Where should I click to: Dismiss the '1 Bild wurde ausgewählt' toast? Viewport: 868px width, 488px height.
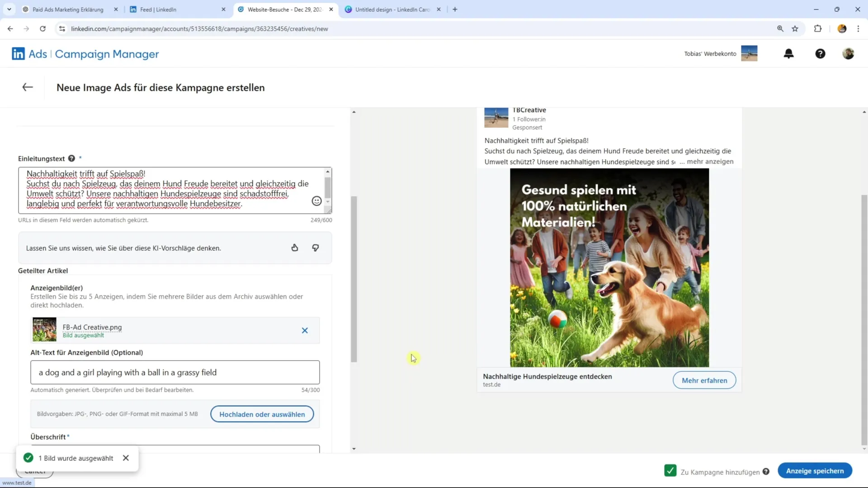[126, 458]
